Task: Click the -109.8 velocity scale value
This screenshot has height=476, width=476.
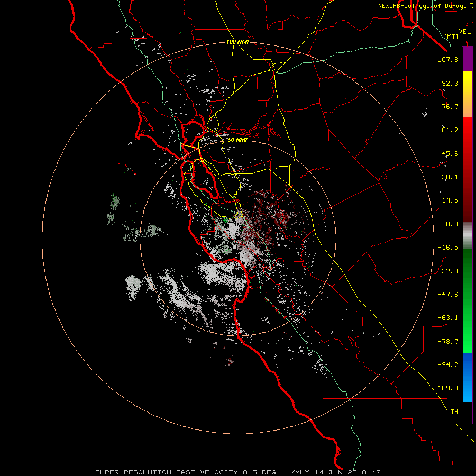Action: pos(446,388)
